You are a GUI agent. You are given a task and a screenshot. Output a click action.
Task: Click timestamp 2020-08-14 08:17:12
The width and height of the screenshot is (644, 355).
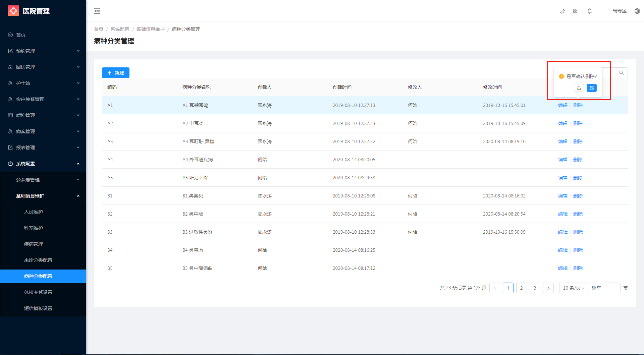tap(354, 268)
